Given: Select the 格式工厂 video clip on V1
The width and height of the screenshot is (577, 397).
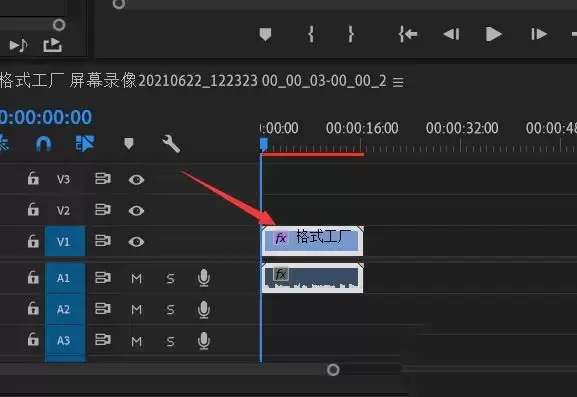Looking at the screenshot, I should click(x=312, y=241).
